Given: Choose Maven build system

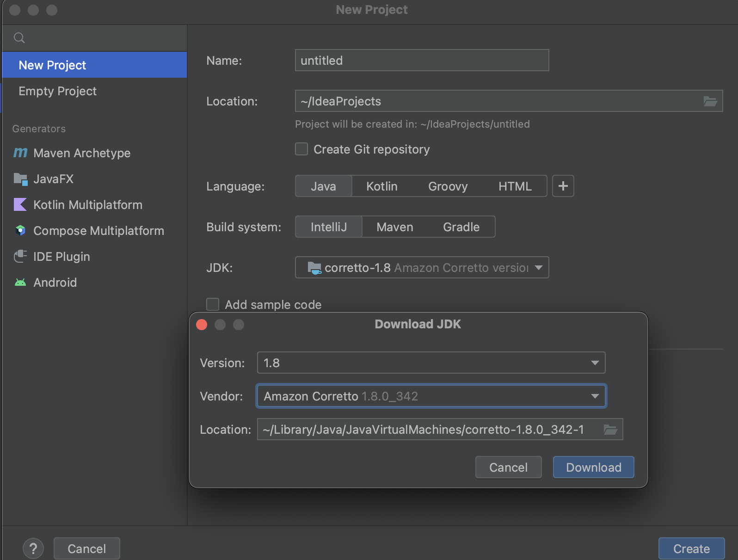Looking at the screenshot, I should [394, 227].
